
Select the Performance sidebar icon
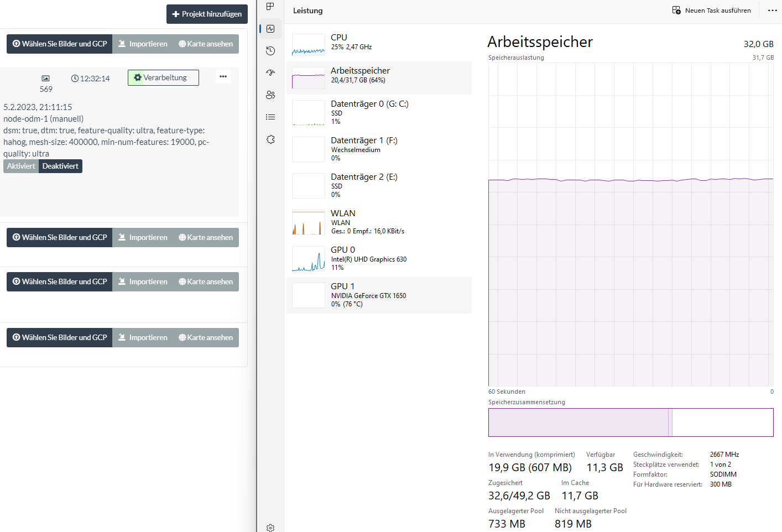coord(270,29)
